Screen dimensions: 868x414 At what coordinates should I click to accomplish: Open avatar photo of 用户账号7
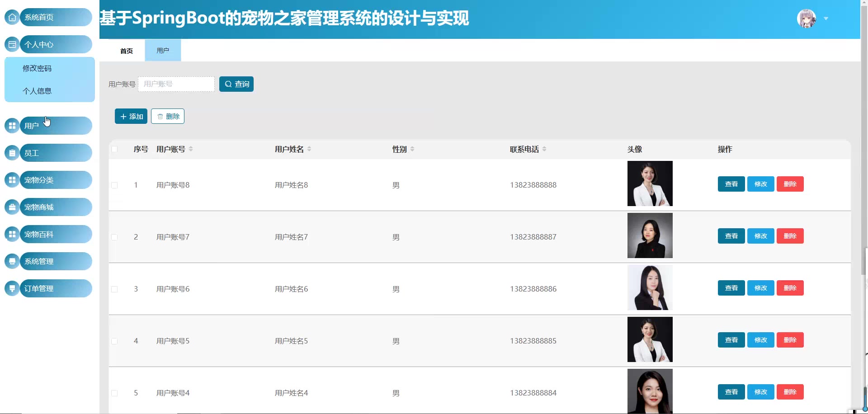(x=650, y=235)
